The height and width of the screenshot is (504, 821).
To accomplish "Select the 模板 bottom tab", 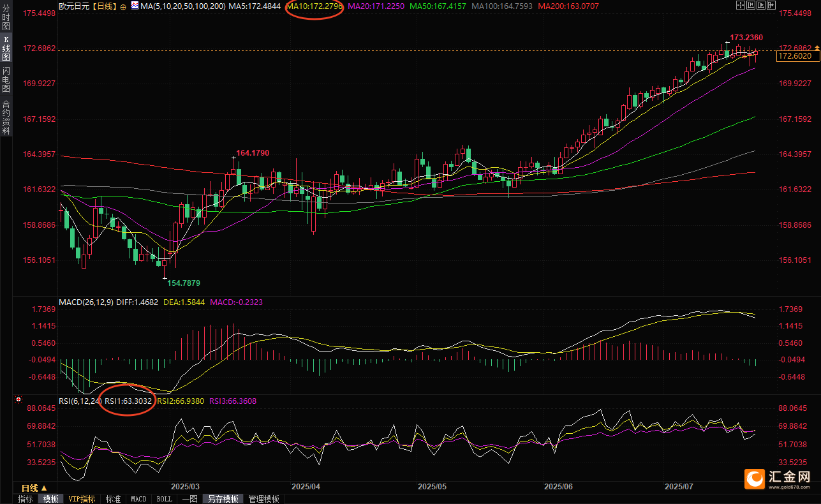I will pyautogui.click(x=51, y=499).
